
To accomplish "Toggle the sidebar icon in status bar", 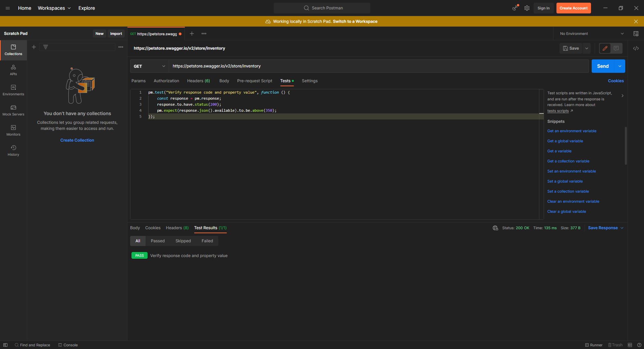I will [x=5, y=345].
